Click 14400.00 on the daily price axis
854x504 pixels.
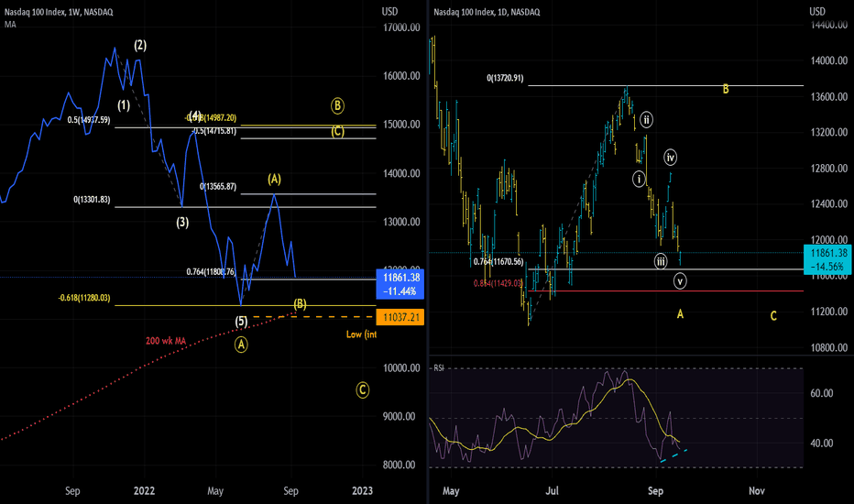829,25
